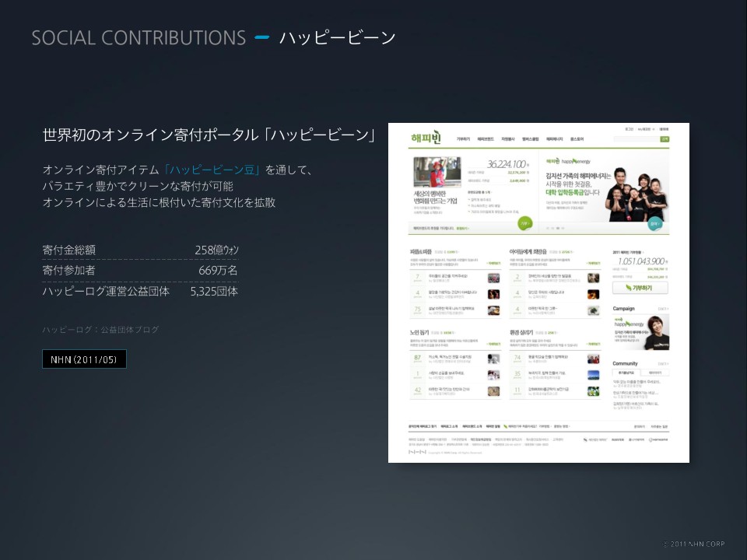Click the green 해피빈 site logo

pyautogui.click(x=426, y=138)
